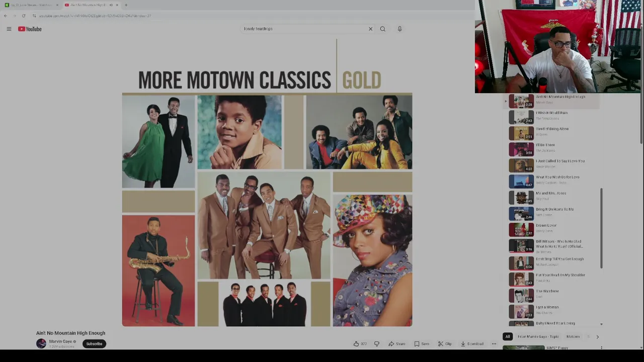The image size is (644, 362).
Task: Close the Kick stream browser tab
Action: [x=57, y=5]
